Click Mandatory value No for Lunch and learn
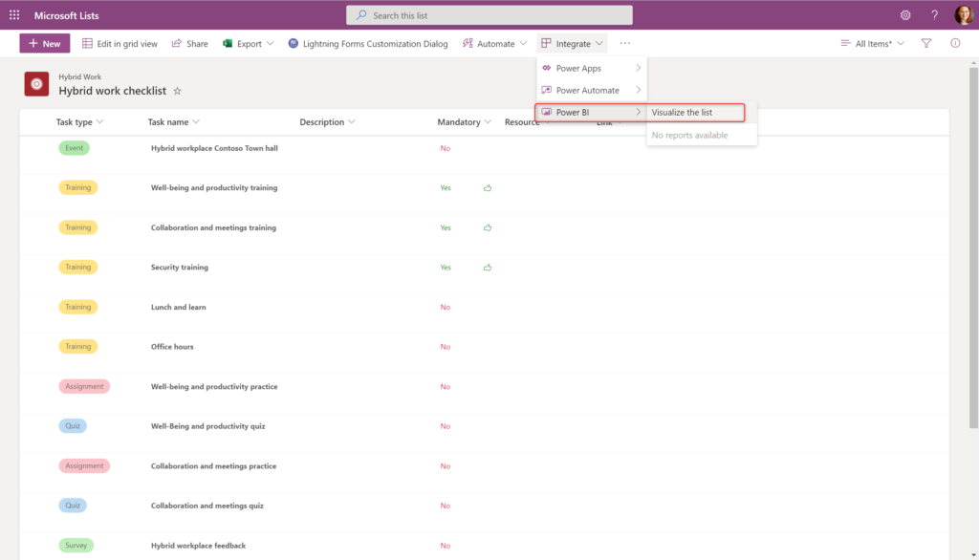The image size is (979, 560). [x=446, y=307]
